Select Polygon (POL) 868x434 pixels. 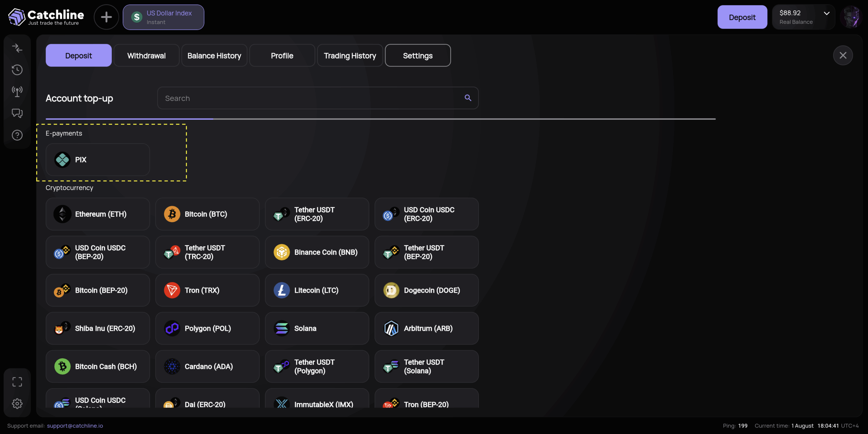207,328
